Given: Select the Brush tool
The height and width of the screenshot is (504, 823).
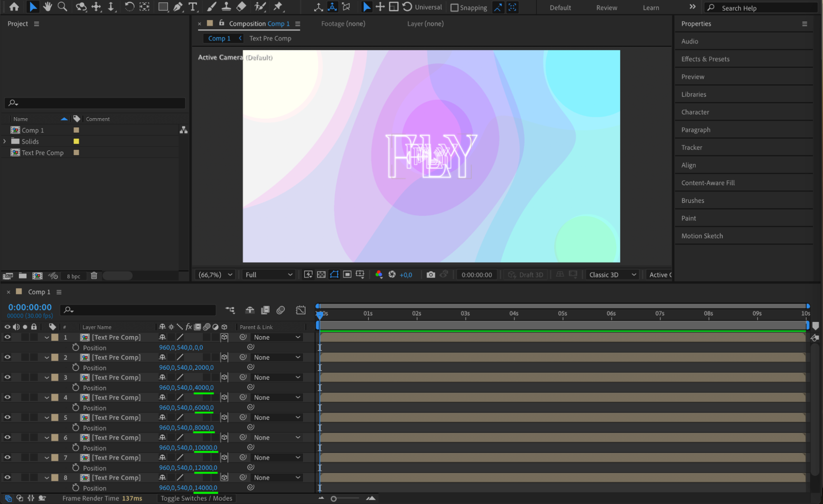Looking at the screenshot, I should [x=211, y=7].
